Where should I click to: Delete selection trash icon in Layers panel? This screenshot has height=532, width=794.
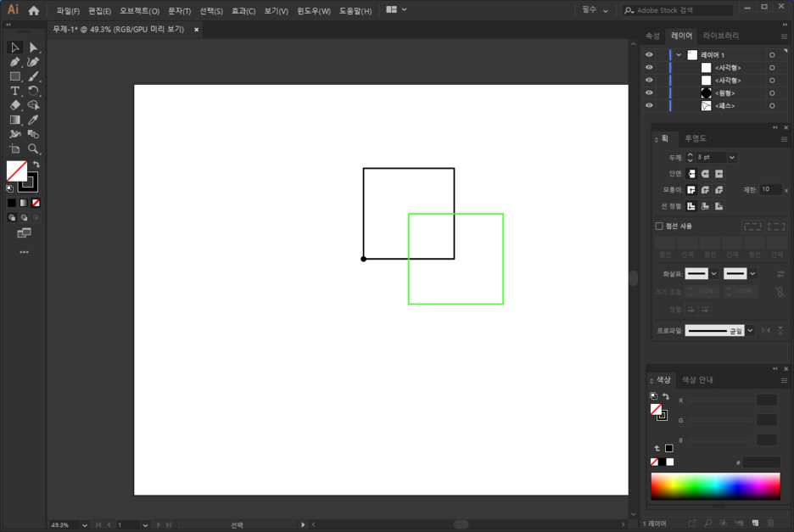(771, 523)
